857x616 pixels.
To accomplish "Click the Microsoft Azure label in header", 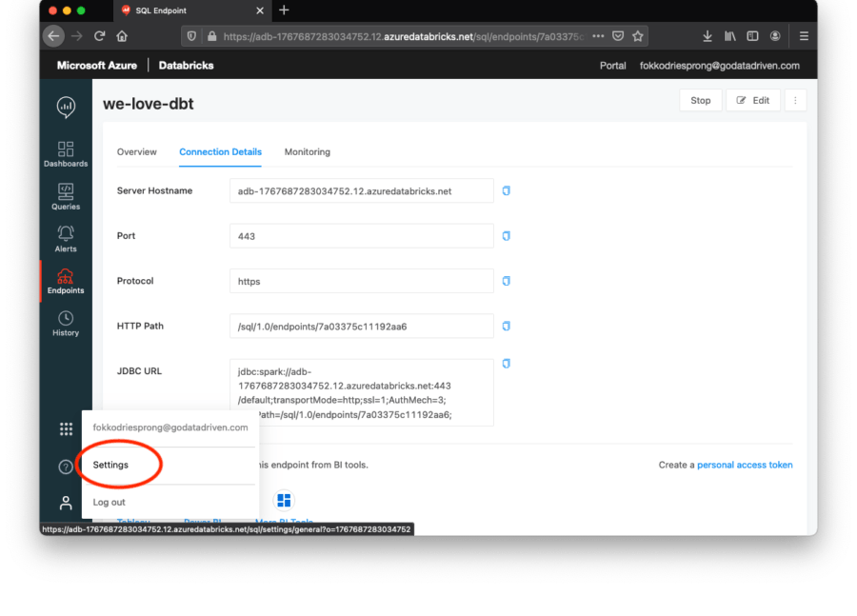I will (97, 66).
